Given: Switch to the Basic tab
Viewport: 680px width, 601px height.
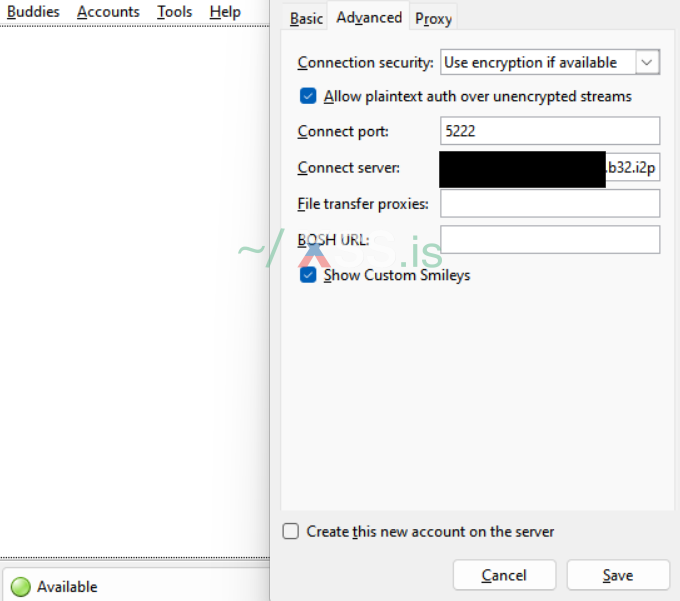Looking at the screenshot, I should (306, 18).
